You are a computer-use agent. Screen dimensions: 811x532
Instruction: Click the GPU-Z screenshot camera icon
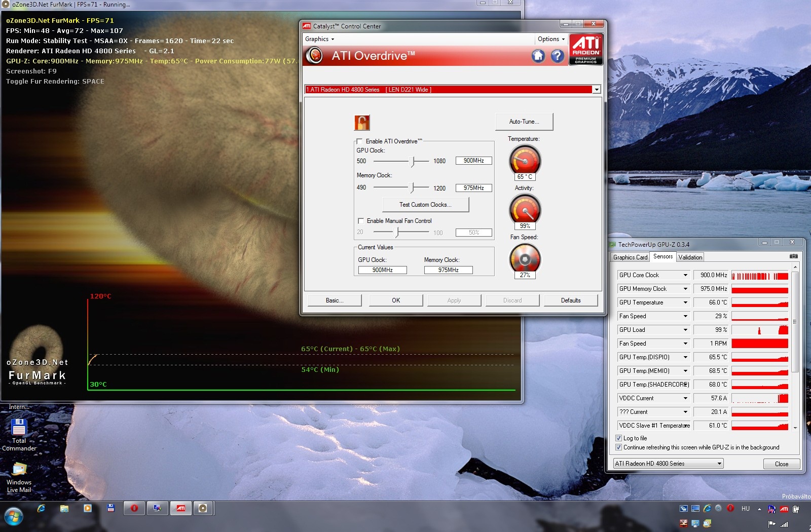pos(794,256)
